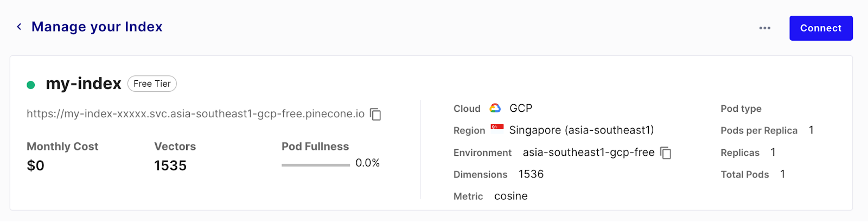The width and height of the screenshot is (868, 222).
Task: Click the Free Tier badge
Action: coord(152,84)
